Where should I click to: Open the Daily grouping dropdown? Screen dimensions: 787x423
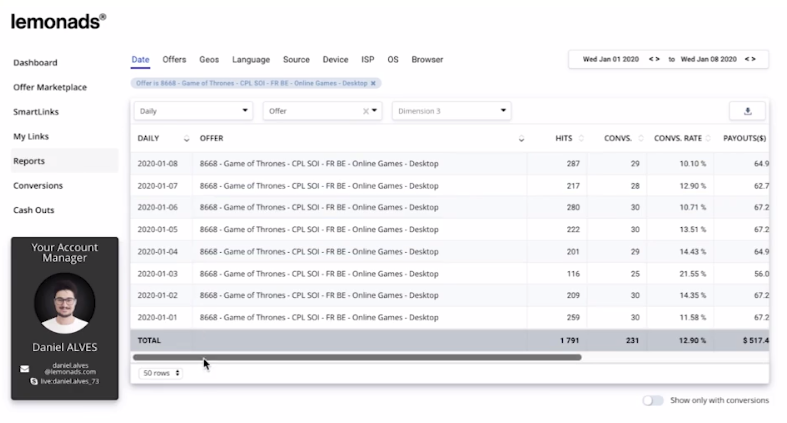(x=192, y=111)
